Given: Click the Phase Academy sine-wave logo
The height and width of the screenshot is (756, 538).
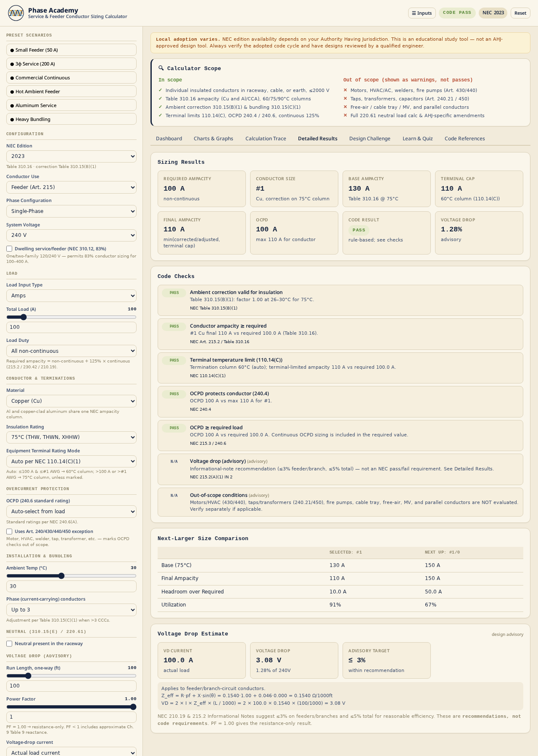Looking at the screenshot, I should click(x=16, y=13).
